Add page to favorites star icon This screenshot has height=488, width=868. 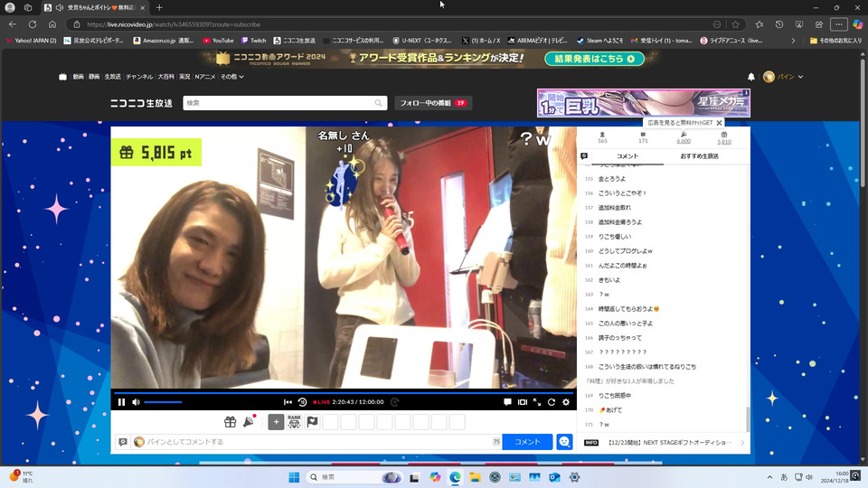coord(735,24)
